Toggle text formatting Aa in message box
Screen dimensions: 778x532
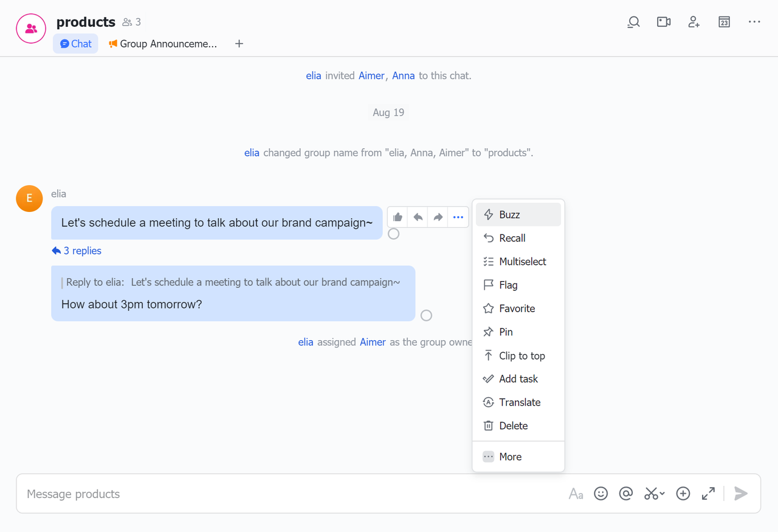(x=576, y=494)
